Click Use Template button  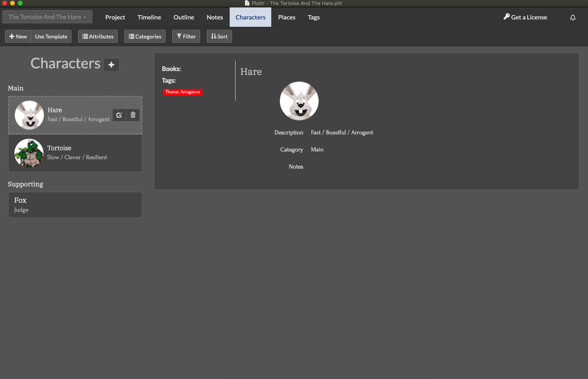point(51,37)
